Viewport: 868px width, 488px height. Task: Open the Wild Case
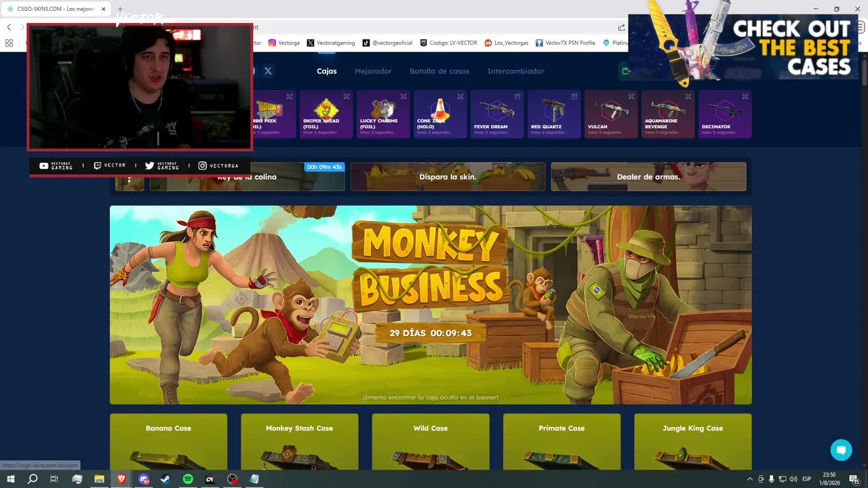[x=431, y=441]
